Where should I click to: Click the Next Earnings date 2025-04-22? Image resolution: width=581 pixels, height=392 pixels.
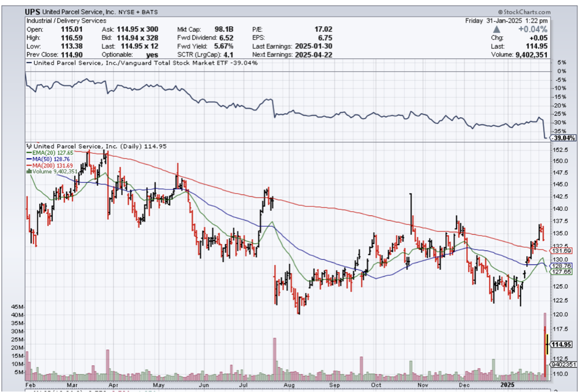(x=313, y=54)
